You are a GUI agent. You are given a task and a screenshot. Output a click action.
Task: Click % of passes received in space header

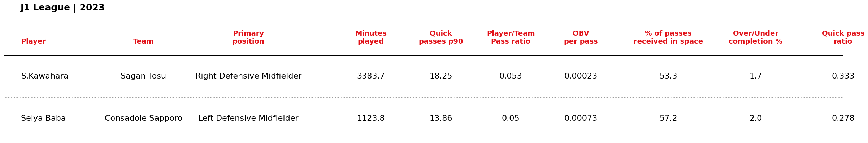668,37
